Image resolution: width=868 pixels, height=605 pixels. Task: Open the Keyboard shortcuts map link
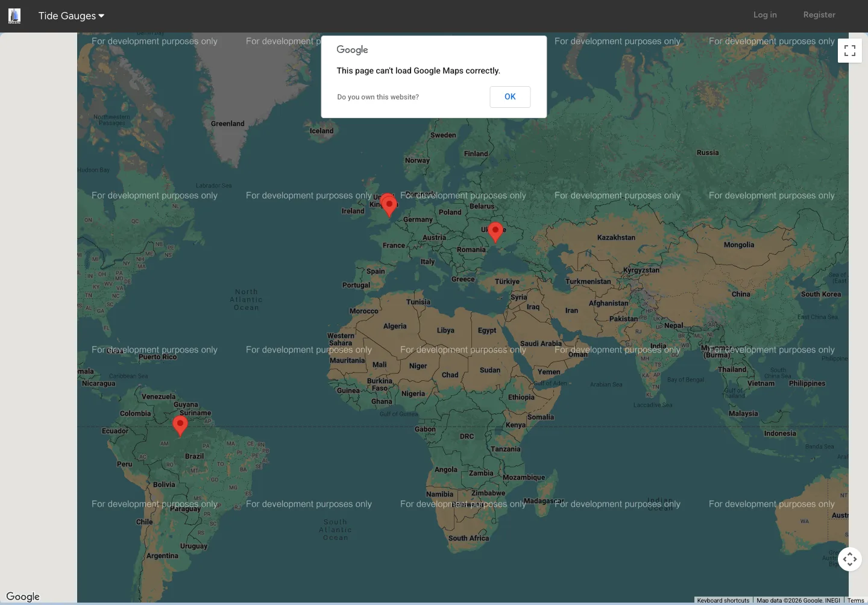[723, 601]
